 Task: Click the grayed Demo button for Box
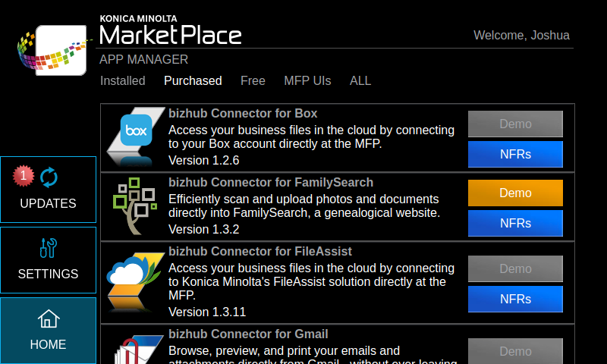(515, 124)
